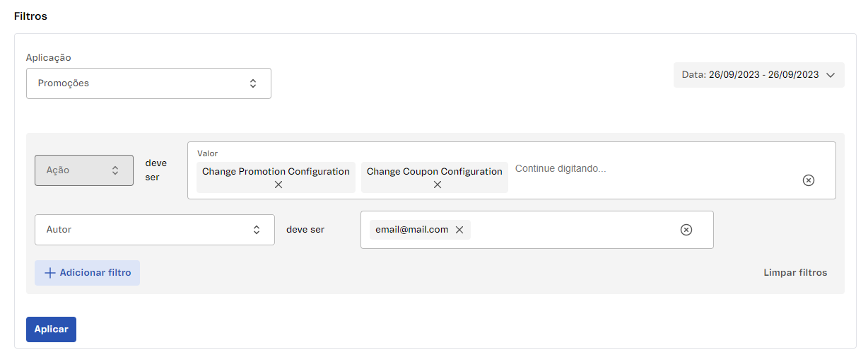Select the Change Promotion Configuration tag text
The height and width of the screenshot is (362, 868).
click(276, 172)
